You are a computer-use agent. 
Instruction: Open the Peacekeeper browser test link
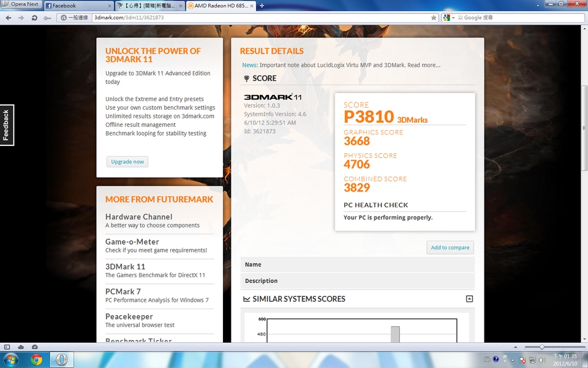[129, 316]
